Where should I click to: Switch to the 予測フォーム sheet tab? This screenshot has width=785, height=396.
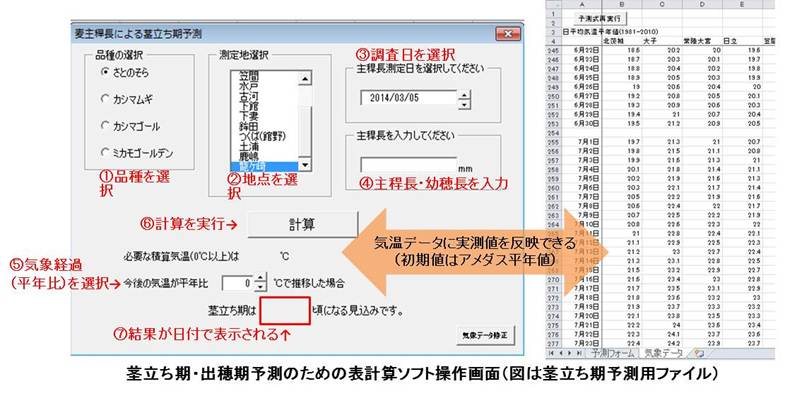(612, 353)
